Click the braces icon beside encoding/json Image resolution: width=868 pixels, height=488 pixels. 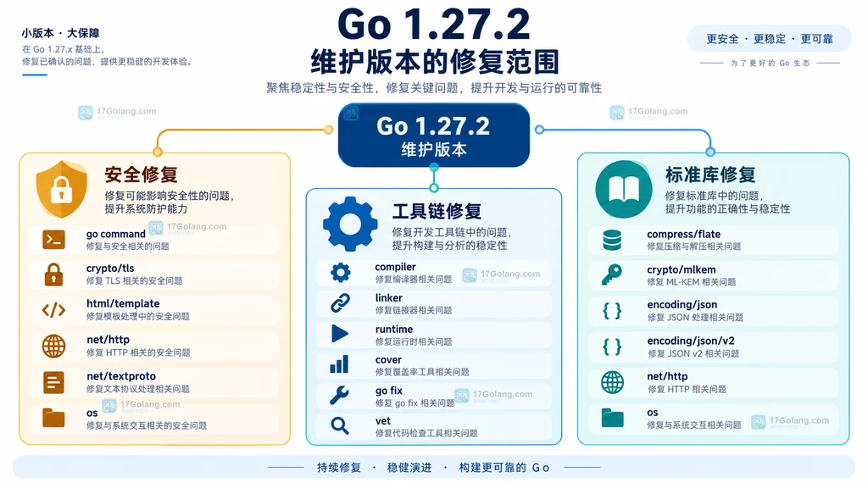pyautogui.click(x=612, y=311)
